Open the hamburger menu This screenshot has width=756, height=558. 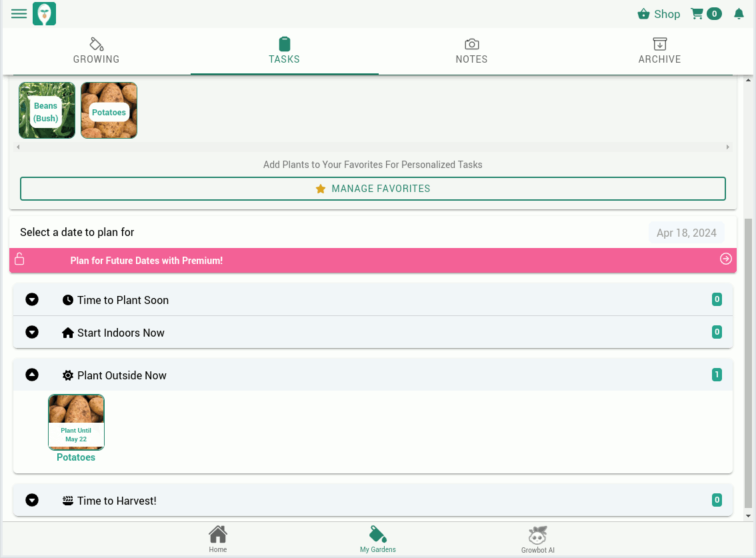(x=19, y=14)
